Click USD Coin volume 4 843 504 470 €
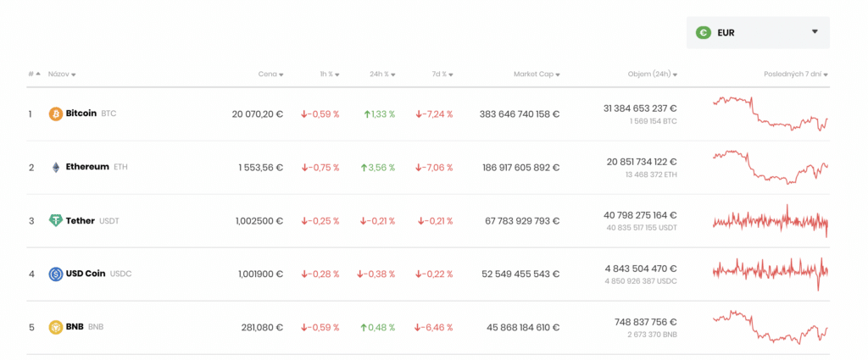Screen dimensions: 868x360 [641, 269]
